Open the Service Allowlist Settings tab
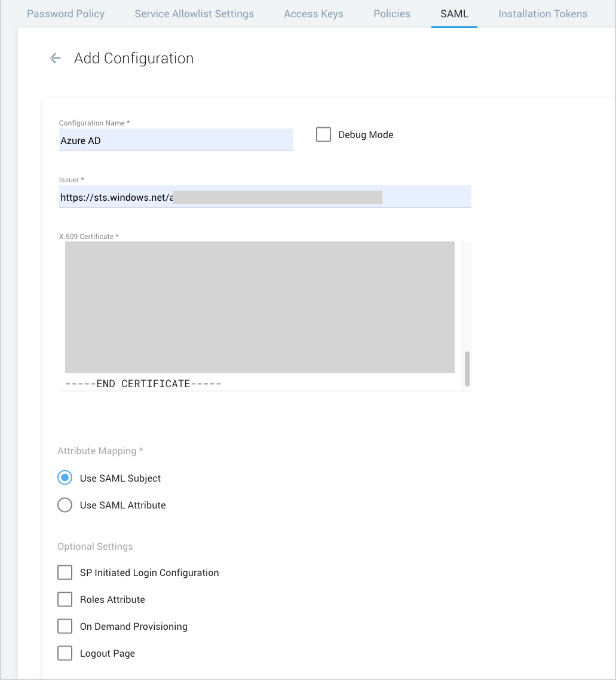Screen dimensions: 616x680 (x=194, y=13)
